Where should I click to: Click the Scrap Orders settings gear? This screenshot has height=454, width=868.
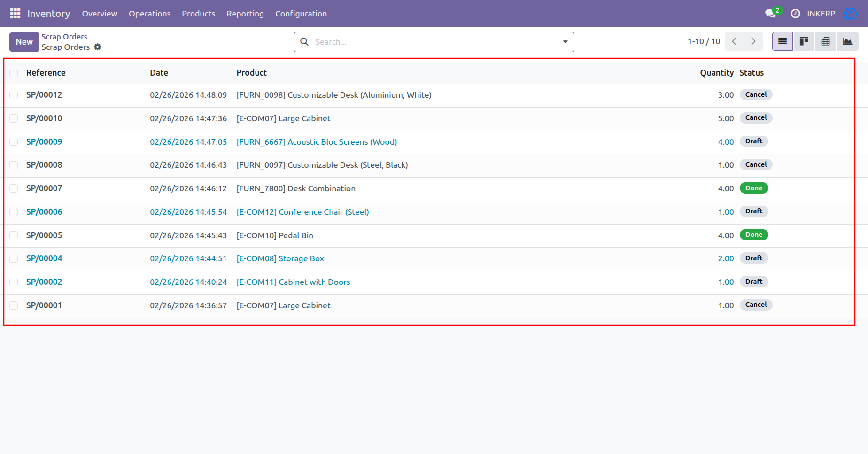(98, 47)
